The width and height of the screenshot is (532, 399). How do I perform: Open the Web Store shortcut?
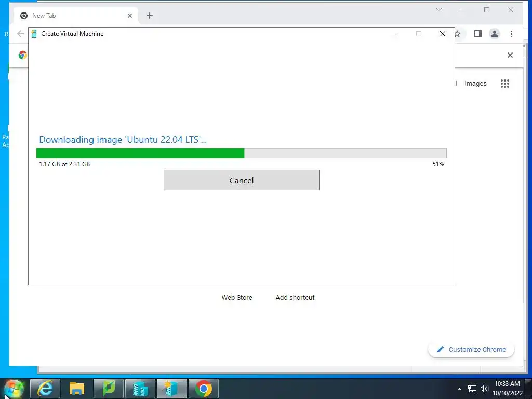coord(237,298)
